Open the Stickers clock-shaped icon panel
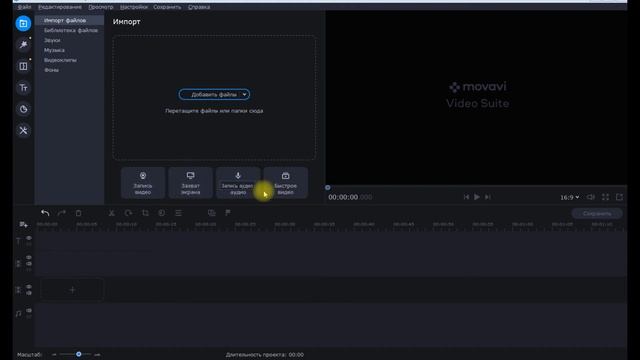Screen dimensions: 640x360 23,109
